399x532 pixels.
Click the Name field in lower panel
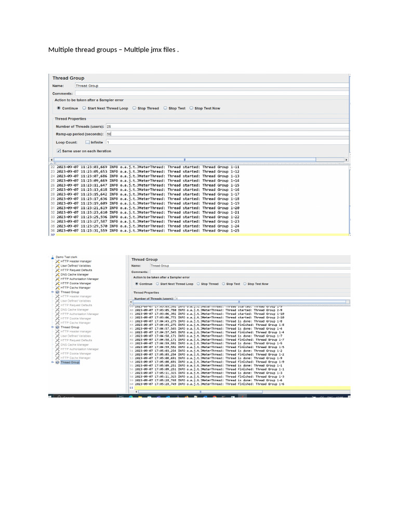tap(250, 265)
